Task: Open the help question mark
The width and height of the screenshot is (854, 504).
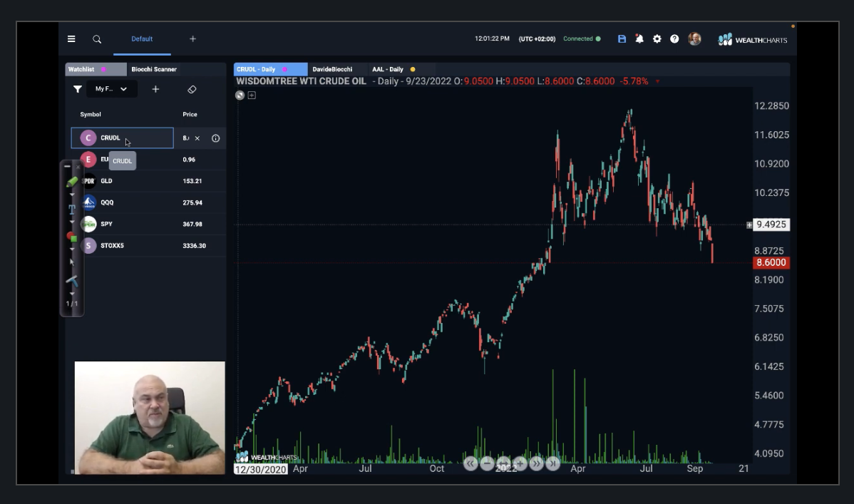Action: pyautogui.click(x=674, y=38)
